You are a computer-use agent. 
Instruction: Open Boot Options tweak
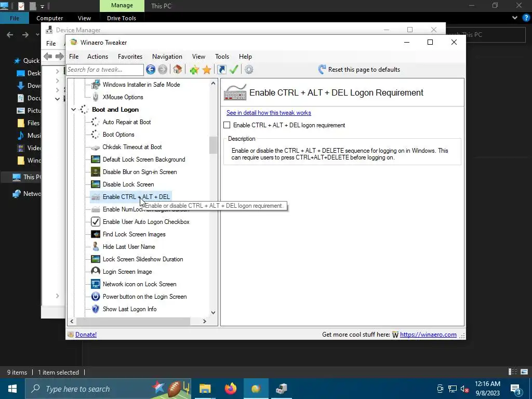pos(118,135)
